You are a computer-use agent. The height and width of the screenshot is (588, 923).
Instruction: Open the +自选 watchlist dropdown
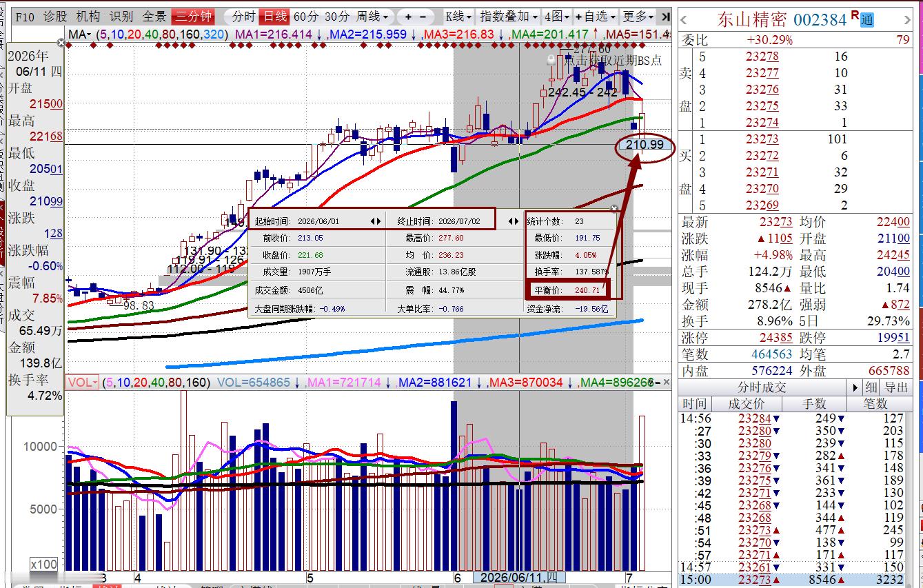click(x=596, y=17)
